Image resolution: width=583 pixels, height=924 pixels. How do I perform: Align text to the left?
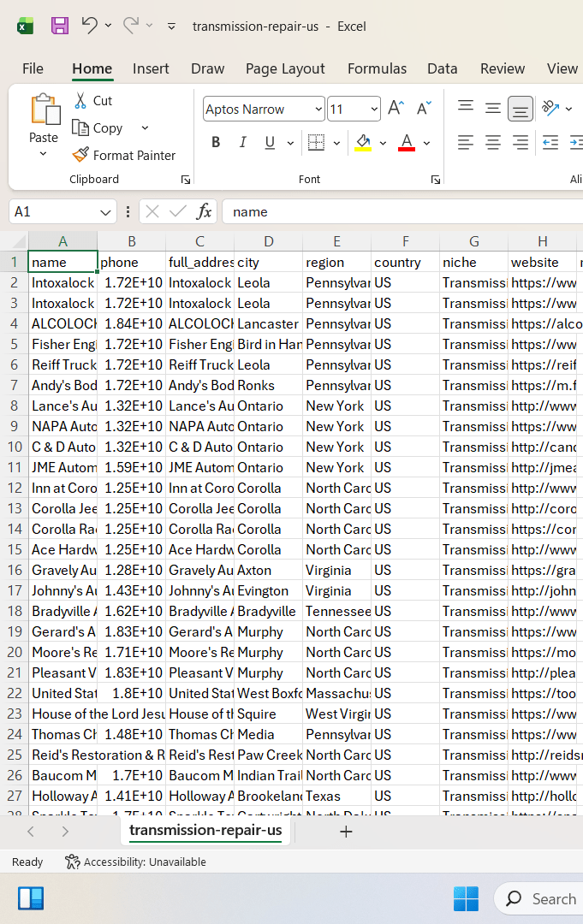[x=466, y=142]
